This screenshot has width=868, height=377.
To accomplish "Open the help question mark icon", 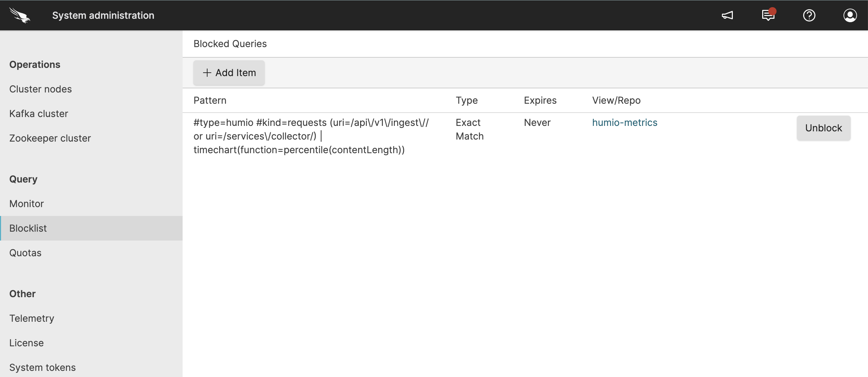I will (x=809, y=15).
